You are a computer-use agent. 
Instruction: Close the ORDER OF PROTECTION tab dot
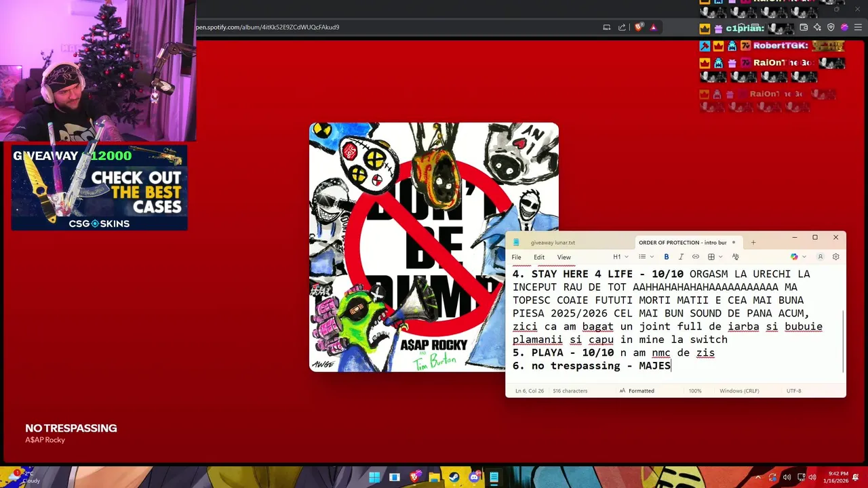coord(733,243)
